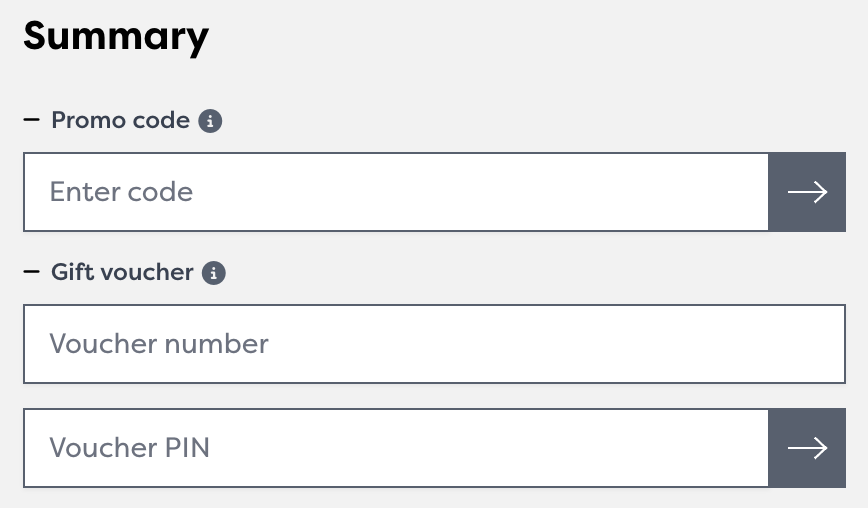Collapse the Gift voucher section
868x508 pixels.
(x=30, y=272)
